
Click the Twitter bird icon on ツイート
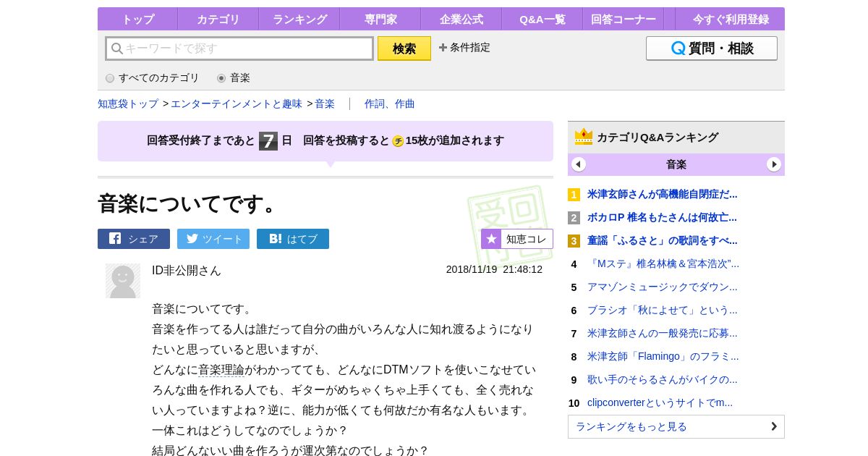[192, 238]
